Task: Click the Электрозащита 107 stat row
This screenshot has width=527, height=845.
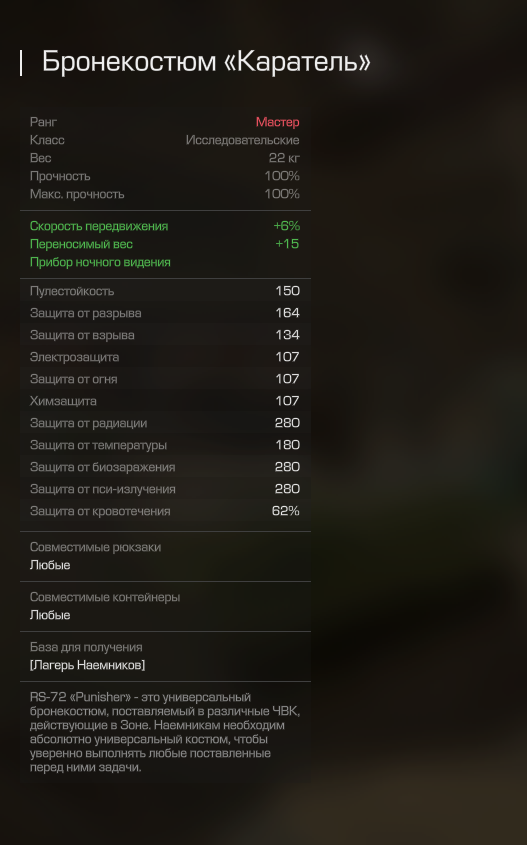Action: pos(165,357)
